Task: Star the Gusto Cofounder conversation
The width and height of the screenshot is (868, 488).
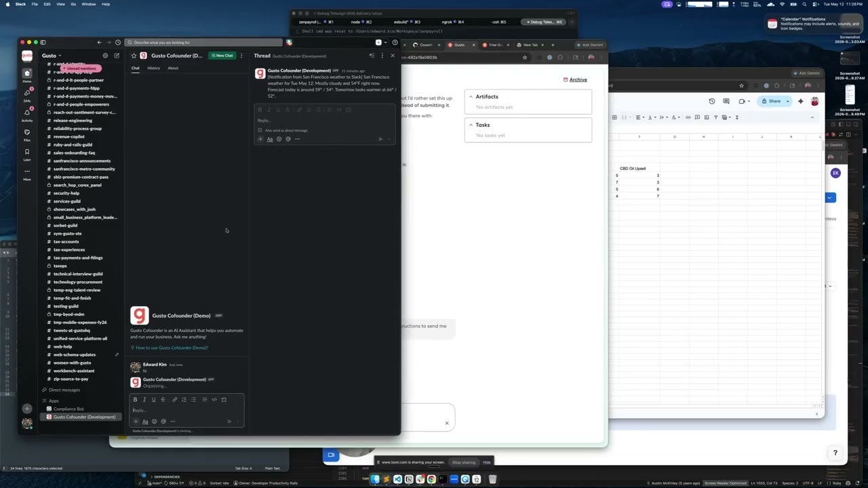Action: point(134,56)
